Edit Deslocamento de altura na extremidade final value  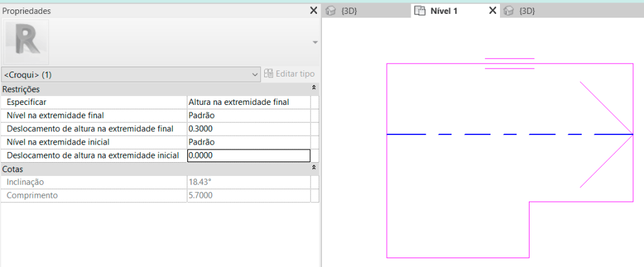click(248, 129)
